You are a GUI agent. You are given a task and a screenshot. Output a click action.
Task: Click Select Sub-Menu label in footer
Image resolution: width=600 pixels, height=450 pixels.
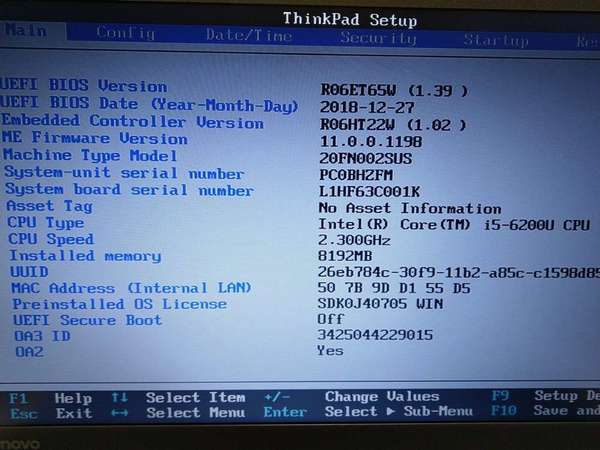pyautogui.click(x=398, y=411)
